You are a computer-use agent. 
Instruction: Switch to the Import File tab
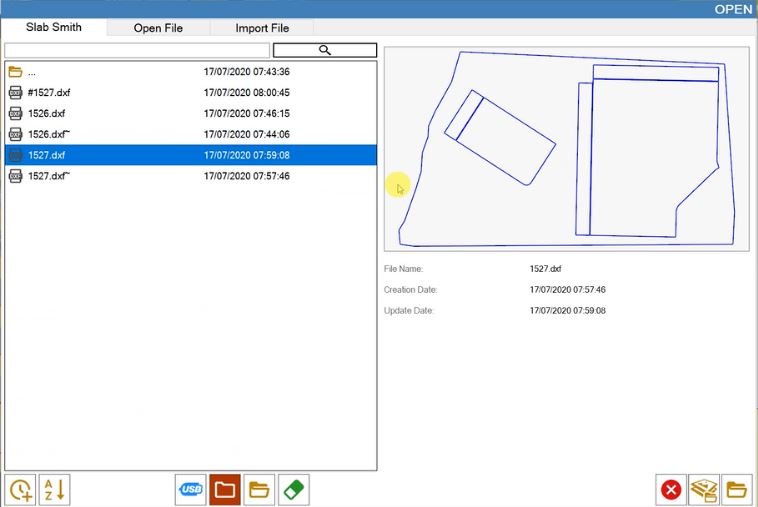pos(262,28)
